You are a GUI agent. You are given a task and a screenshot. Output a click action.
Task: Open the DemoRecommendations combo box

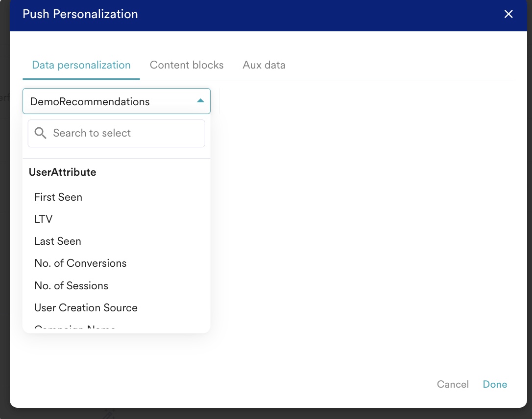[x=117, y=101]
